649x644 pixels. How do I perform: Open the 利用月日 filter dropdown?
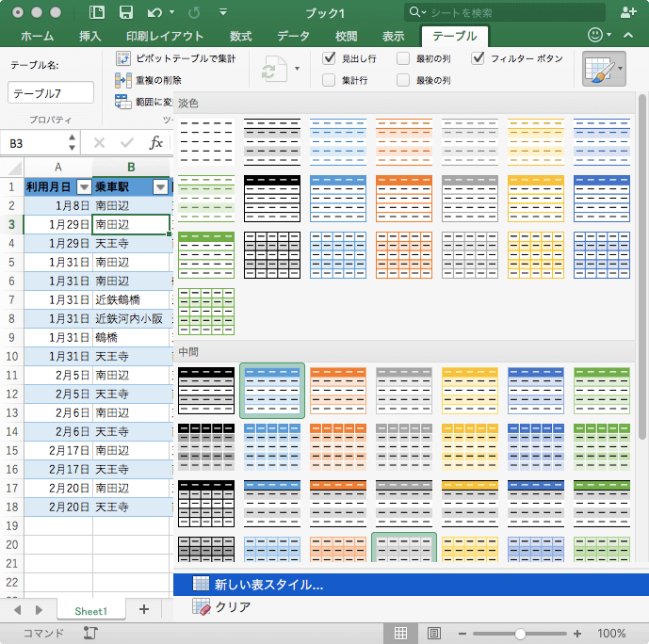pos(84,187)
